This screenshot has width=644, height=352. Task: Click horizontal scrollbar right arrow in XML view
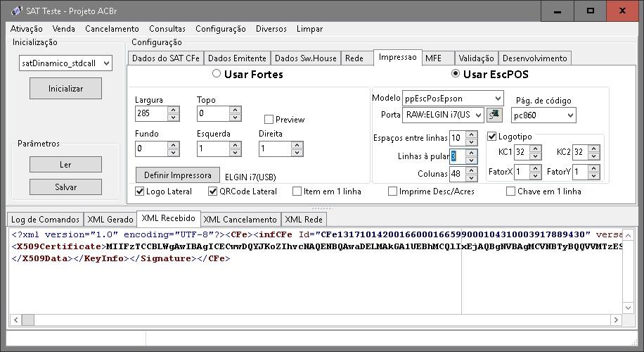point(616,320)
